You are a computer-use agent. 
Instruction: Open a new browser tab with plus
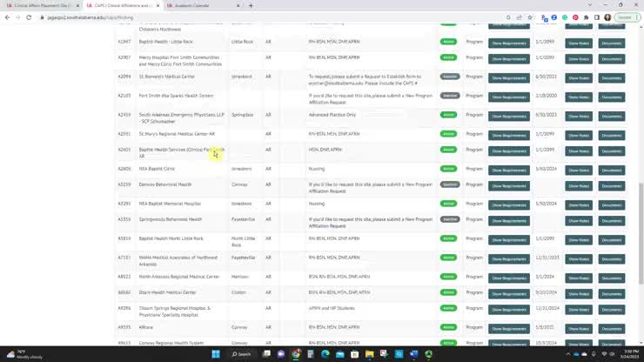[x=251, y=6]
